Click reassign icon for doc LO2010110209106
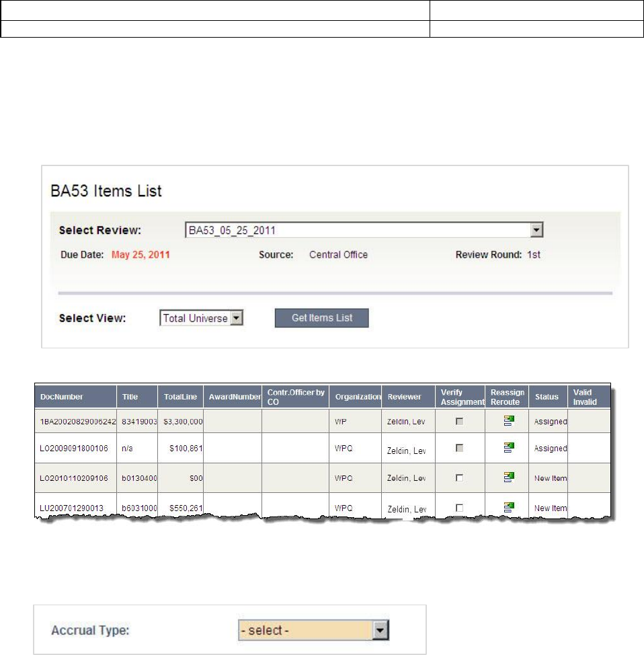 point(509,477)
